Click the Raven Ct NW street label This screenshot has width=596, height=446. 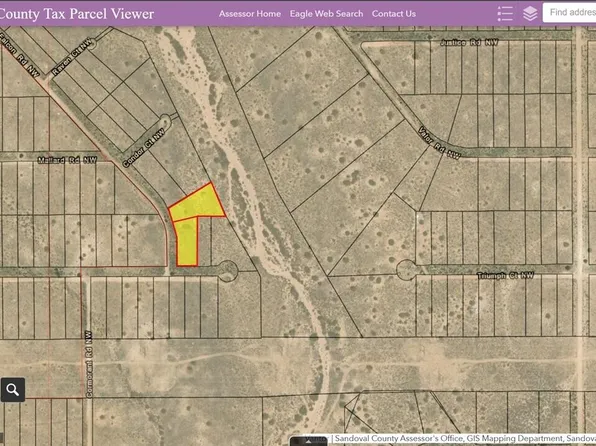[72, 56]
